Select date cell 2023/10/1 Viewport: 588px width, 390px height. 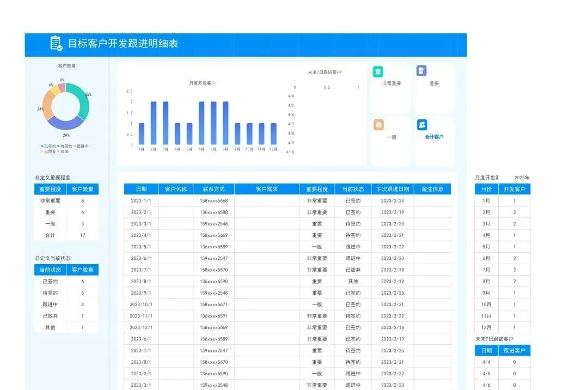click(x=141, y=304)
